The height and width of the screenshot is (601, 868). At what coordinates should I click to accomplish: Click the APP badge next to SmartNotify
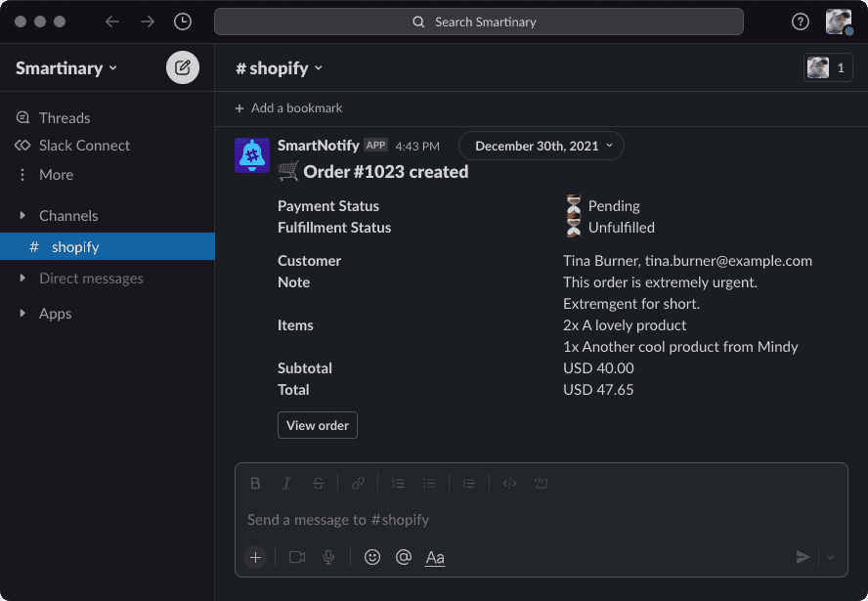(x=375, y=146)
